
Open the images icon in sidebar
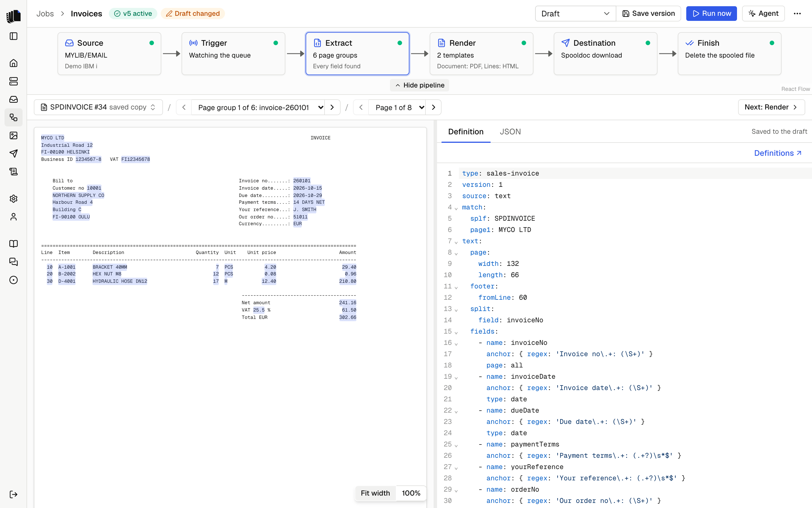point(14,135)
